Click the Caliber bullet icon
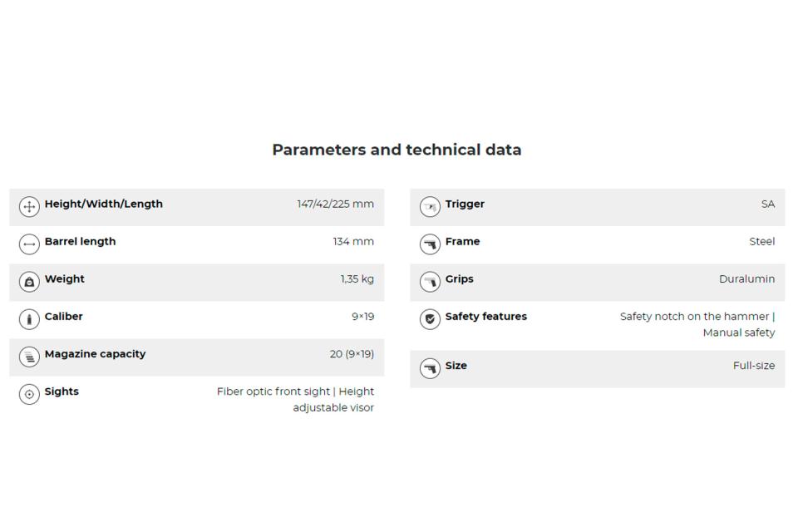The image size is (798, 532). pyautogui.click(x=29, y=319)
